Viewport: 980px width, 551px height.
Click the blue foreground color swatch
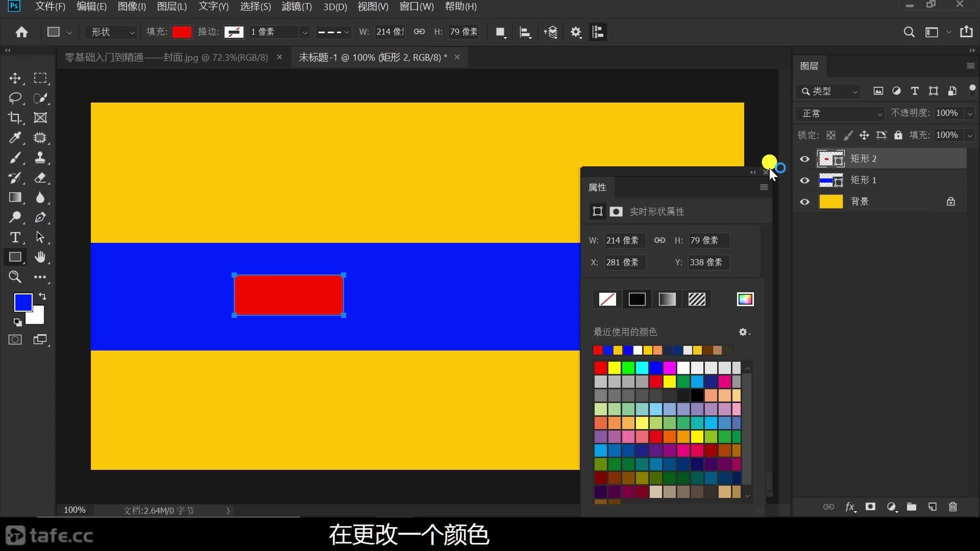[x=23, y=302]
